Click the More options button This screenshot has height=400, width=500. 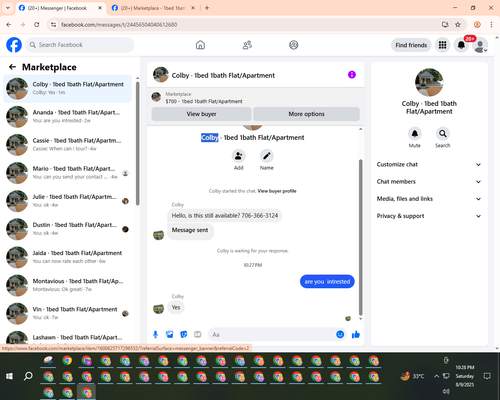306,114
